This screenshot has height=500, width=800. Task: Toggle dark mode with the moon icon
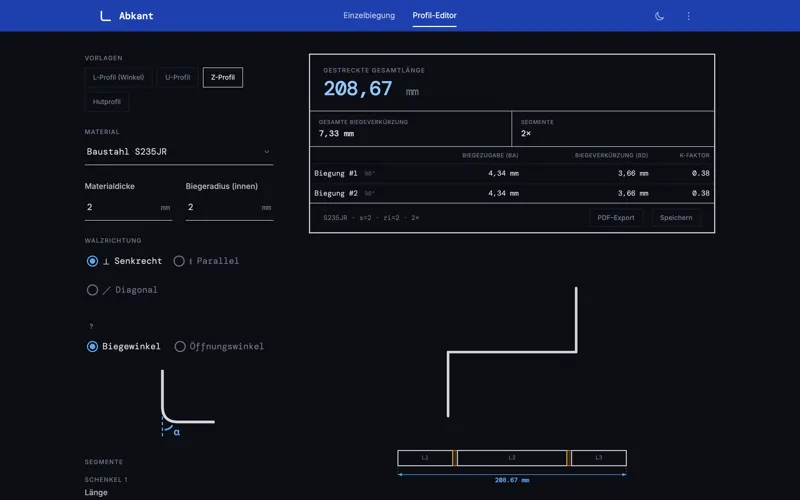click(x=659, y=16)
